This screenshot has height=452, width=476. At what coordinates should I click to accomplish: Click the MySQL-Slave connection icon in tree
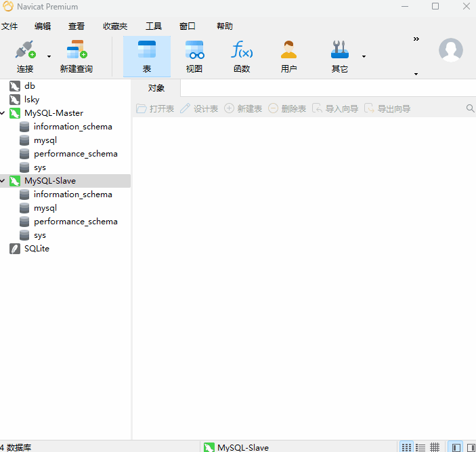(x=15, y=181)
